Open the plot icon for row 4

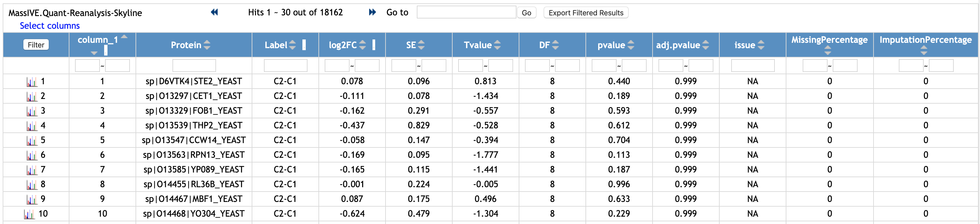32,126
